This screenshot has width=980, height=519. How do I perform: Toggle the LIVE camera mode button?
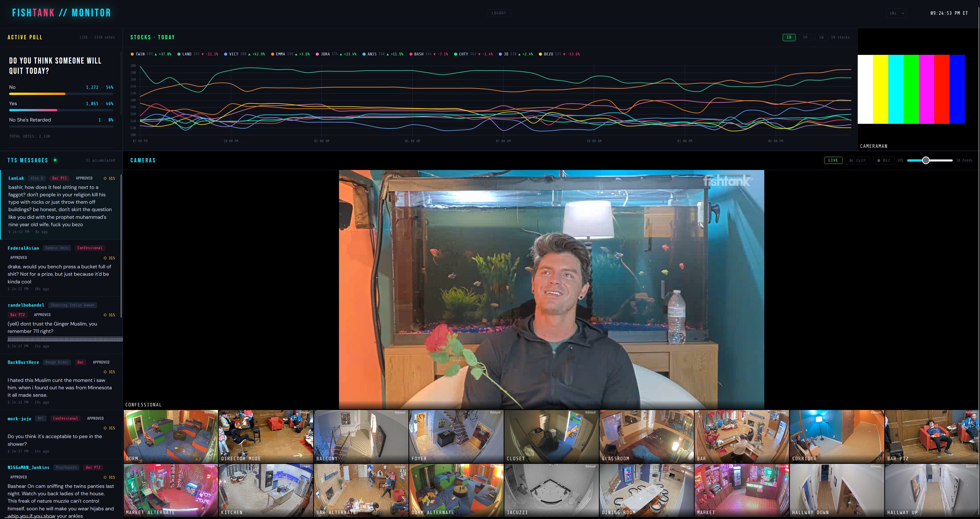click(833, 161)
